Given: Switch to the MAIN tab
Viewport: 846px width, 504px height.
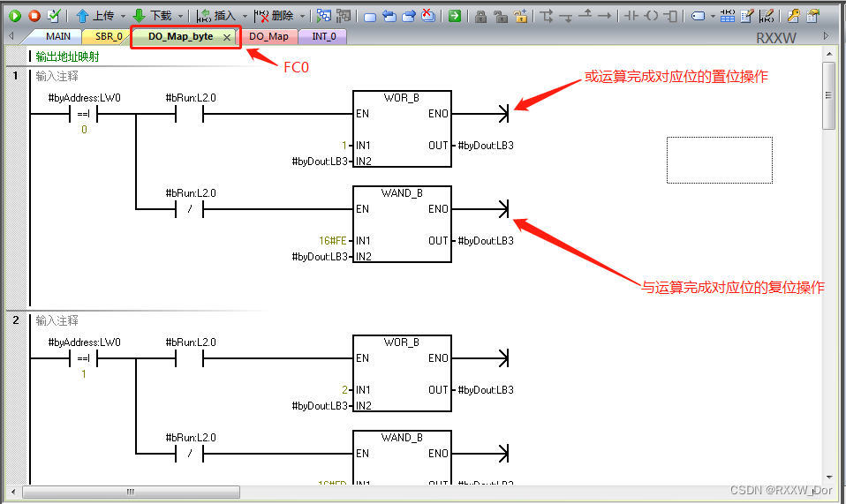Looking at the screenshot, I should 58,37.
